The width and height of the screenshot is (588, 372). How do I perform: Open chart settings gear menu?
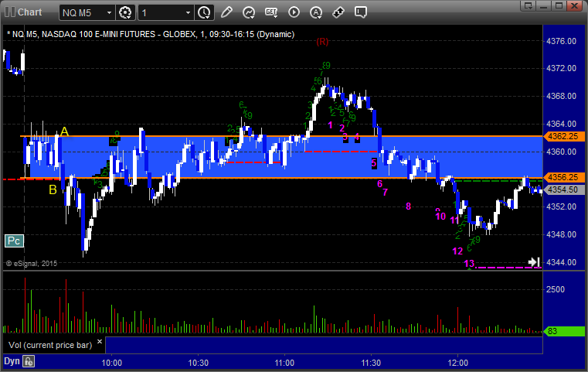click(125, 12)
